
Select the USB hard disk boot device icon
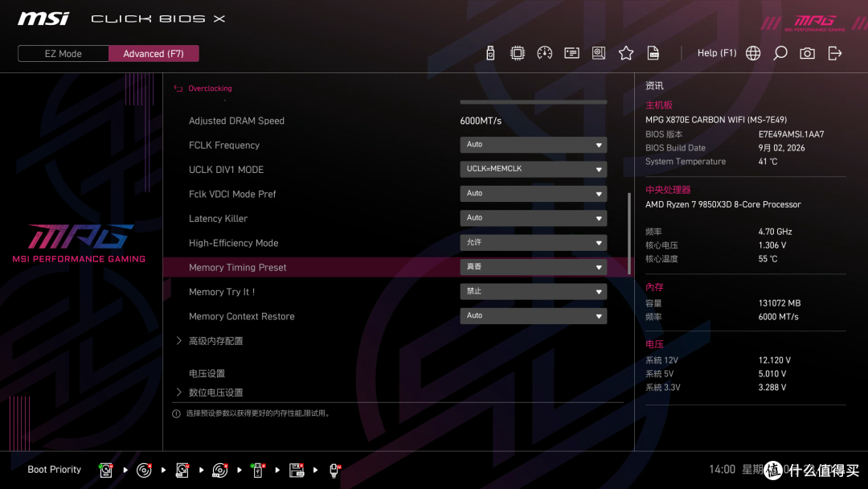coord(182,471)
